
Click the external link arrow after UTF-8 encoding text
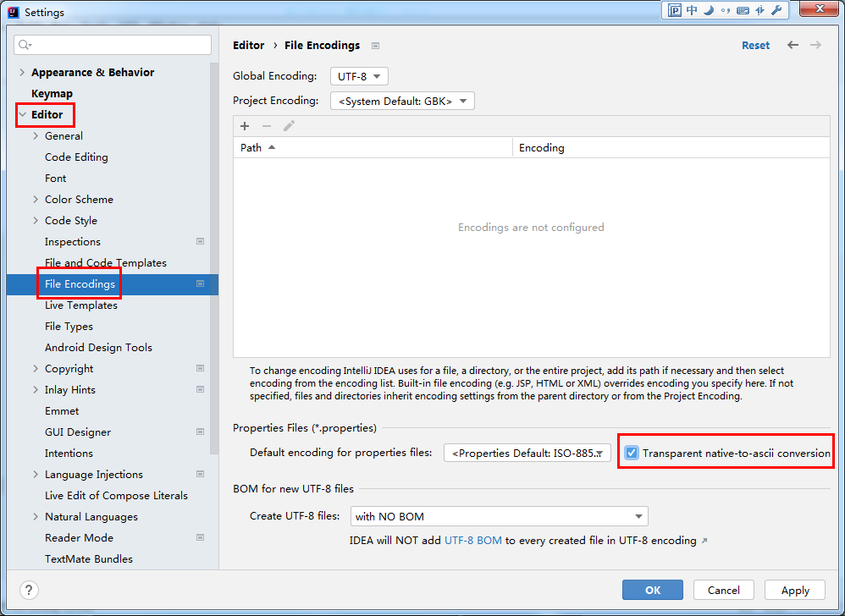click(704, 541)
